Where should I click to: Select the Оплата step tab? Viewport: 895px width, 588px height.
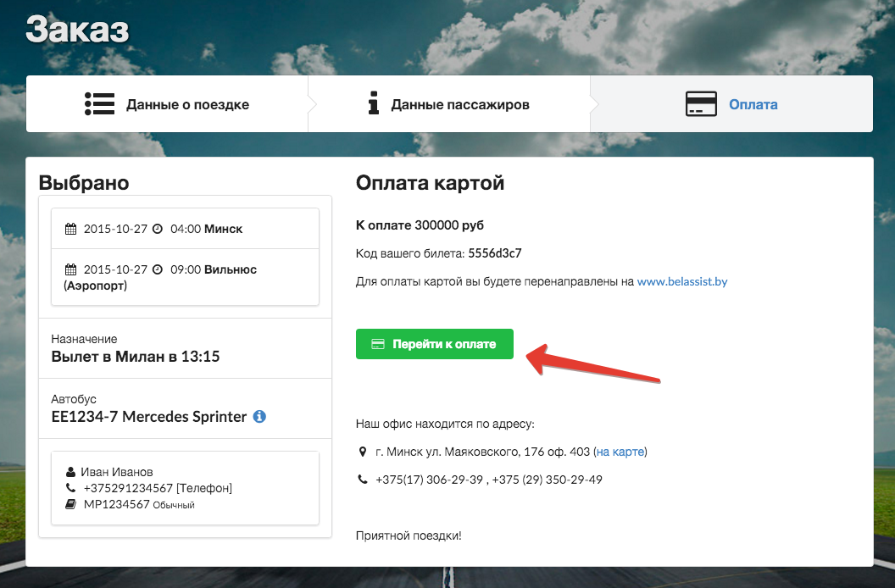point(731,104)
